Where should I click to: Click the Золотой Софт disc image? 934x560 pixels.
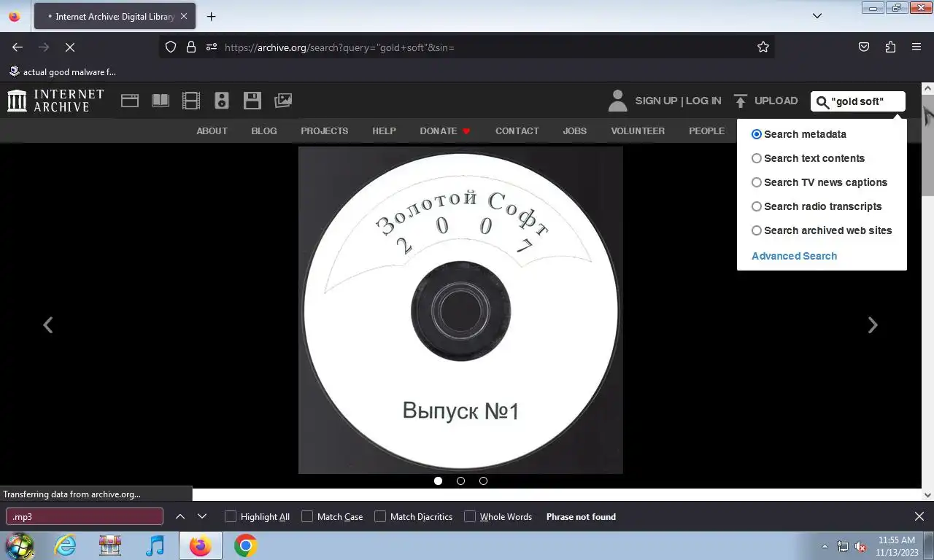pos(460,310)
